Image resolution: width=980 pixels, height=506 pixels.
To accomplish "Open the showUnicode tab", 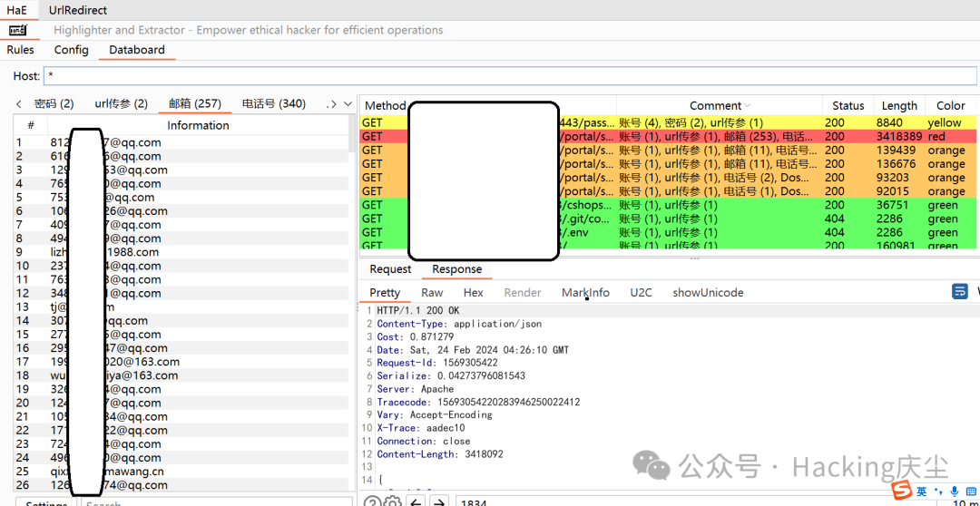I will pos(708,292).
